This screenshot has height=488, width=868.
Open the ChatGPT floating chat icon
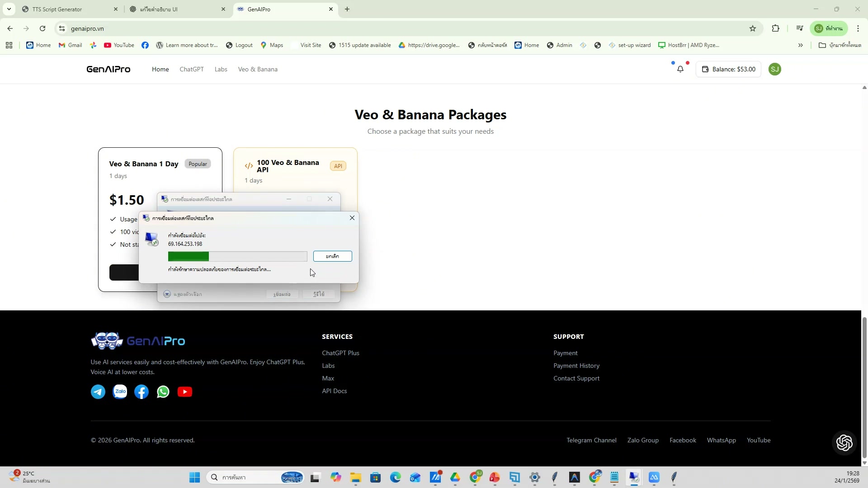[x=844, y=443]
